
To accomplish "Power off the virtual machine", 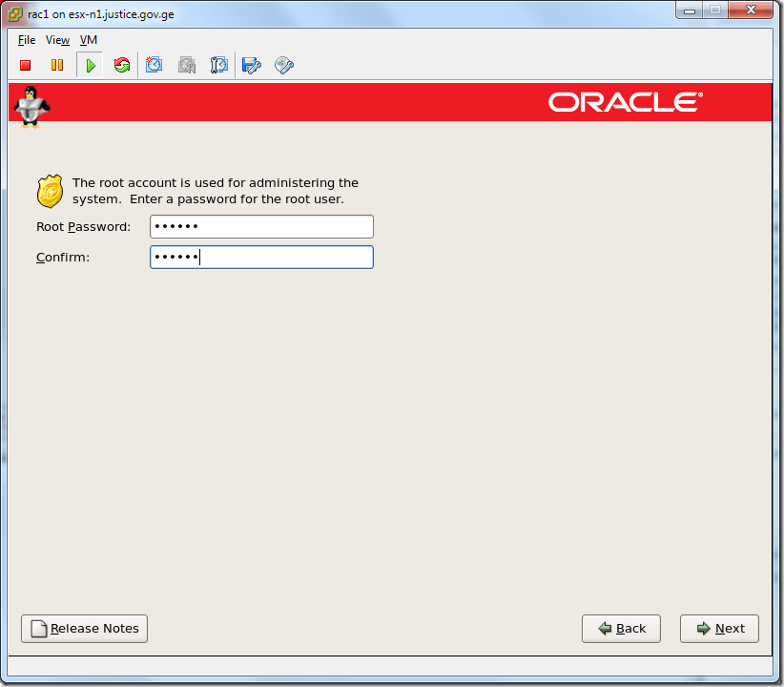I will [x=25, y=65].
